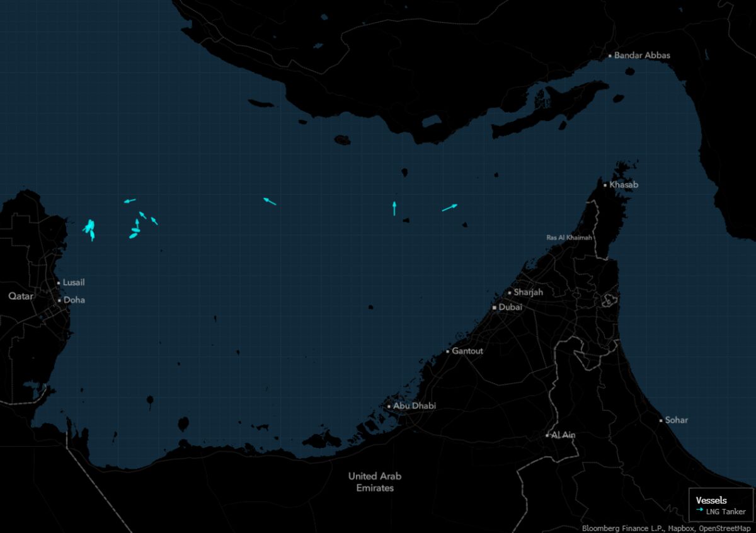Viewport: 756px width, 533px height.
Task: Select the Khasab square marker
Action: pyautogui.click(x=605, y=185)
